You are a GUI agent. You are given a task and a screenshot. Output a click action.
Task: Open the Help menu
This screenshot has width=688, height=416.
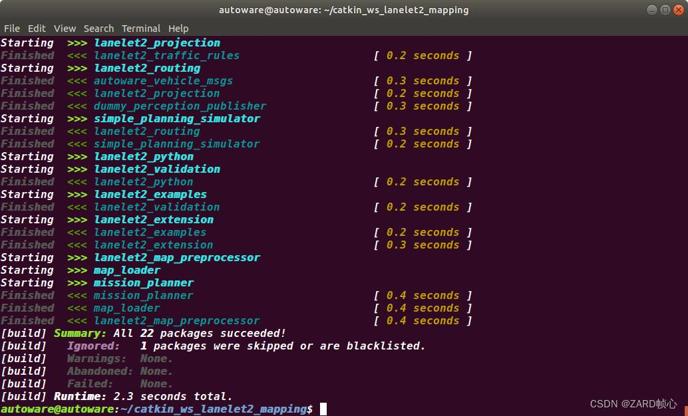coord(178,29)
